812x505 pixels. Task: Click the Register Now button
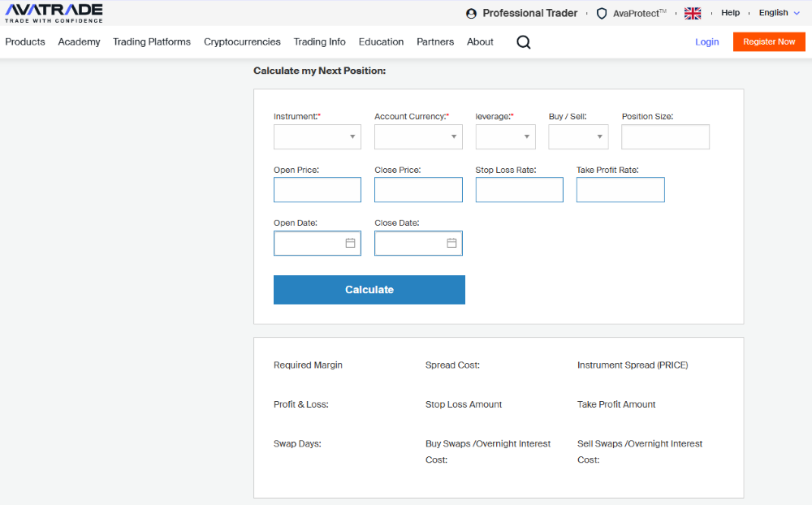pyautogui.click(x=769, y=42)
